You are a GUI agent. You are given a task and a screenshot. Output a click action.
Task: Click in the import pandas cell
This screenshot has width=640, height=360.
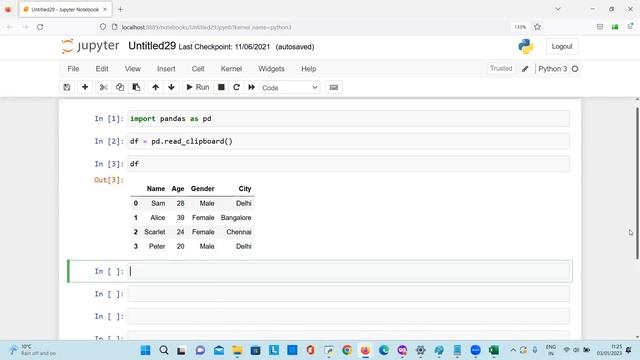(x=348, y=119)
